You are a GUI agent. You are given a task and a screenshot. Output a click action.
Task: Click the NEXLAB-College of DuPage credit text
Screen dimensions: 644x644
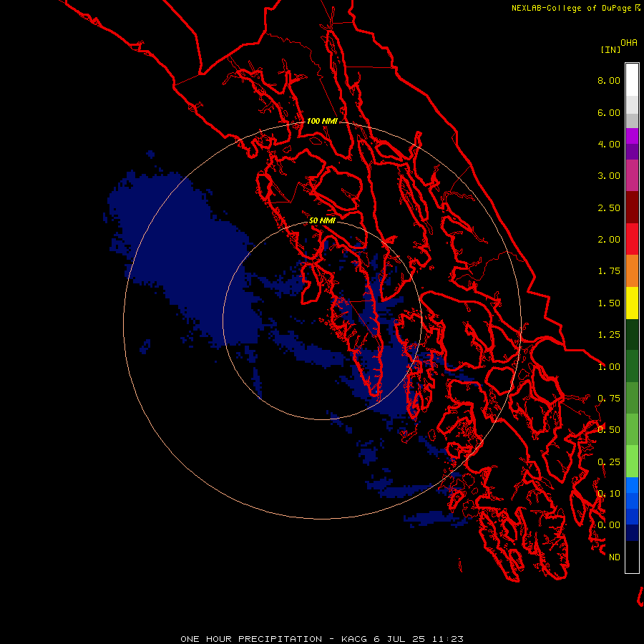coord(571,8)
